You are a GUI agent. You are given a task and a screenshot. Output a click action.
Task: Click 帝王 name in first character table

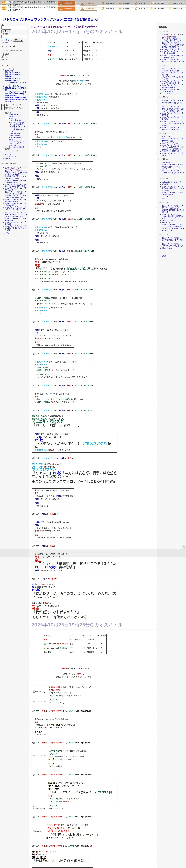(50, 55)
